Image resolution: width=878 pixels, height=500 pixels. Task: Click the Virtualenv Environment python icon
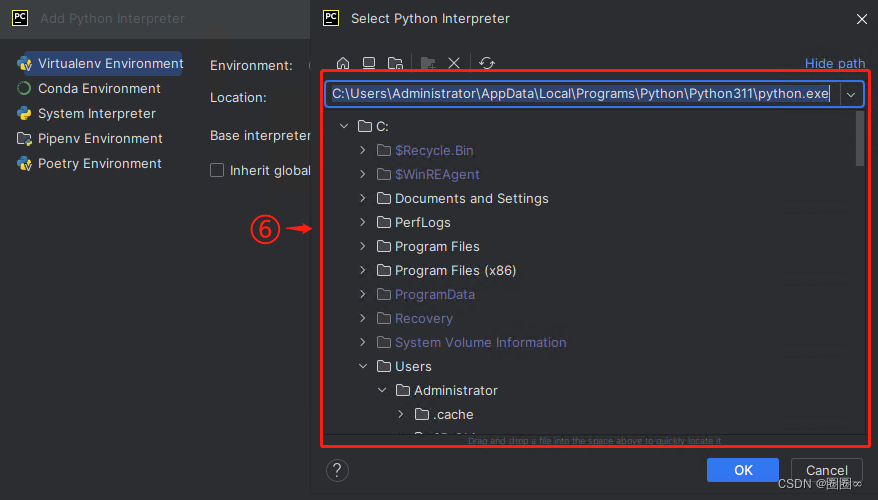pos(24,64)
